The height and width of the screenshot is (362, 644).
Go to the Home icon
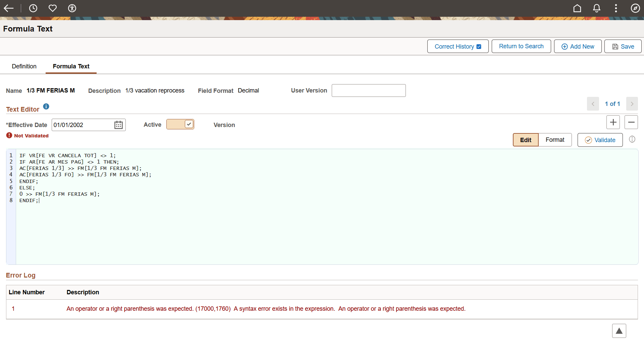577,8
